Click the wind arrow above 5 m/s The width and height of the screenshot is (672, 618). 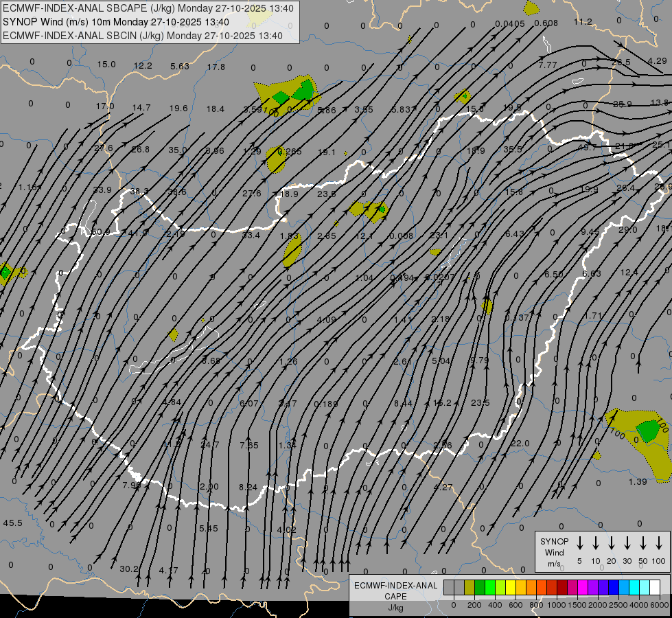pyautogui.click(x=580, y=543)
